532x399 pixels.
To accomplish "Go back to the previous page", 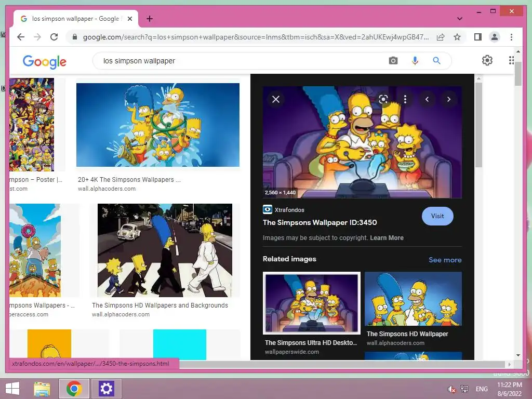I will click(x=21, y=37).
